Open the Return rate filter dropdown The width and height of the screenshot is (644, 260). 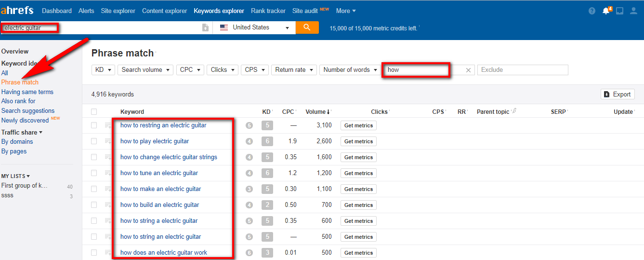(x=294, y=70)
